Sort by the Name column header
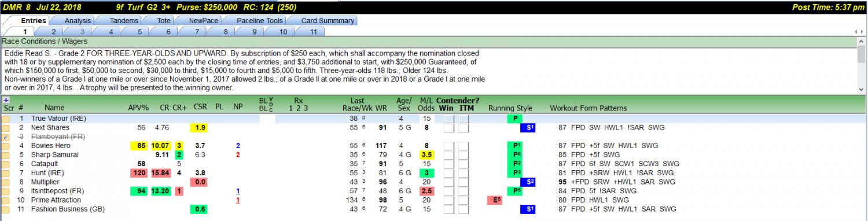Viewport: 868px width, 221px height. coord(54,108)
